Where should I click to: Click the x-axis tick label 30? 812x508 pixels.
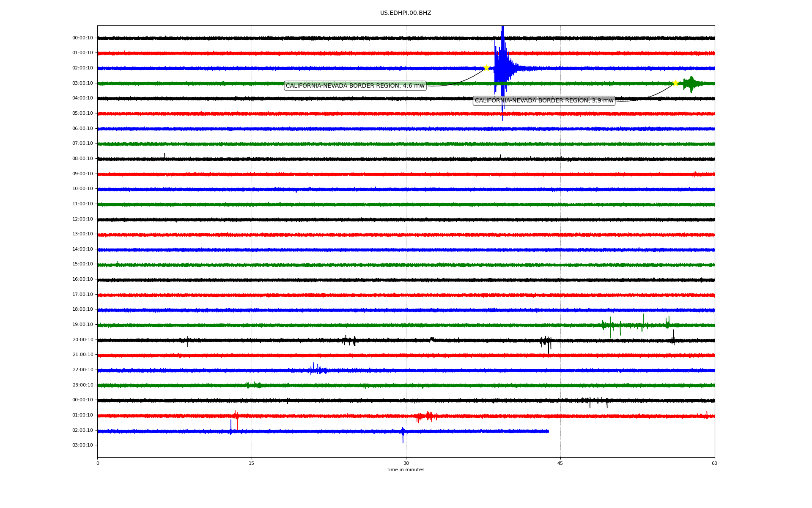click(x=406, y=463)
